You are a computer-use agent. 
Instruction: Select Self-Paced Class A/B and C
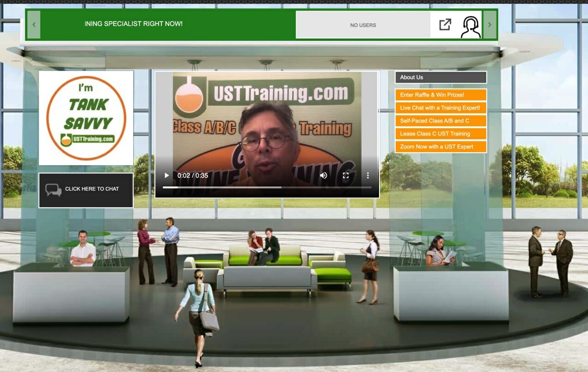[x=441, y=120]
